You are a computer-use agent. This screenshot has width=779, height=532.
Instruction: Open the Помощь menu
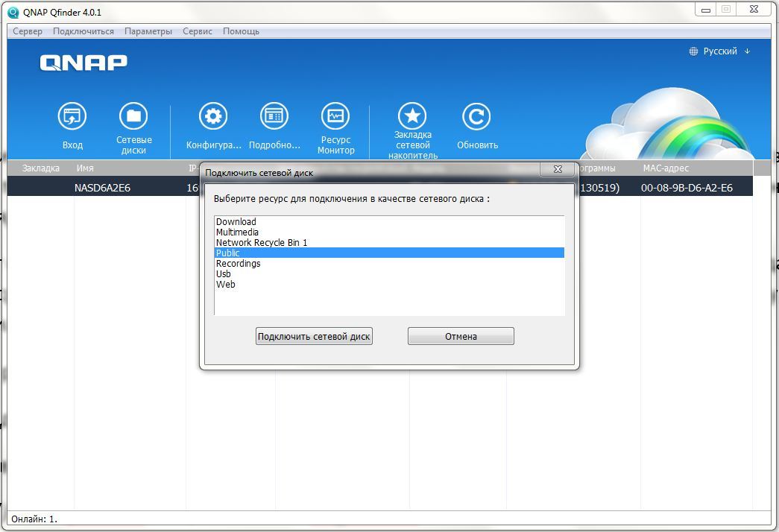tap(241, 31)
